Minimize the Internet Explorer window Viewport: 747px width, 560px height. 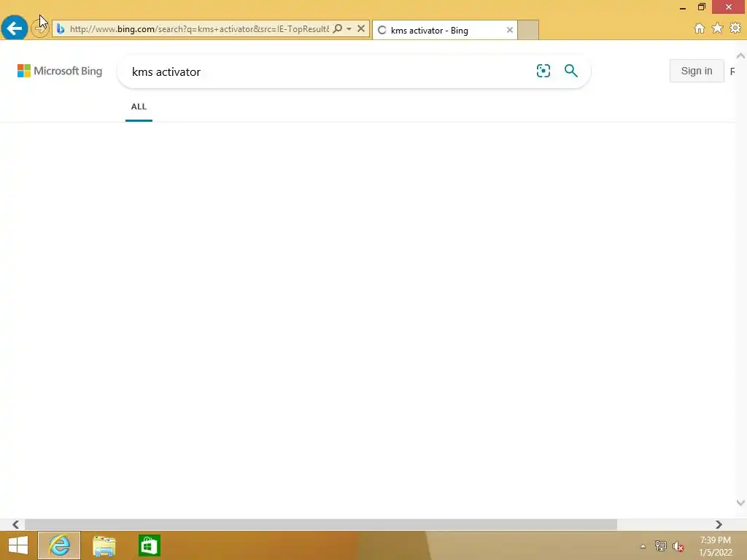(683, 7)
